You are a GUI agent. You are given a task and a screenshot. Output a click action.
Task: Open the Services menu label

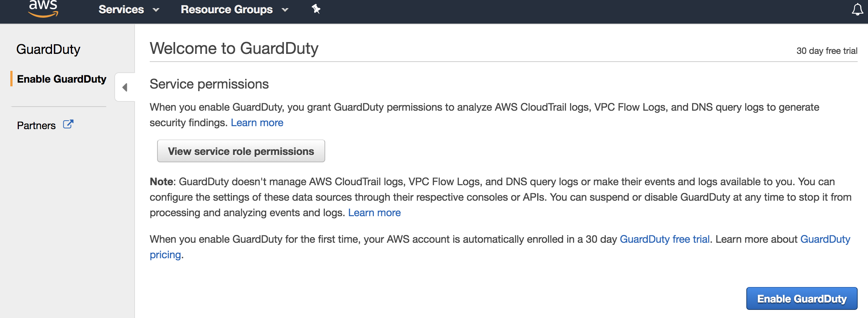(121, 10)
